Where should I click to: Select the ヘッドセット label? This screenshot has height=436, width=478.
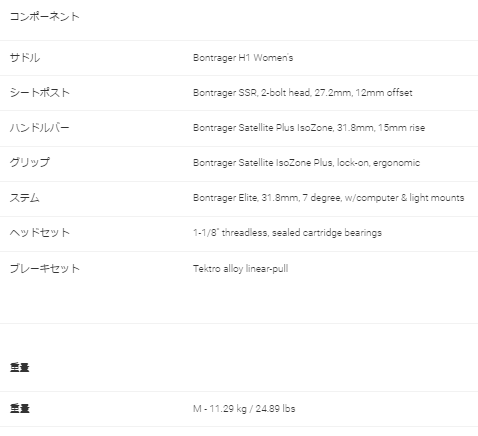[40, 232]
